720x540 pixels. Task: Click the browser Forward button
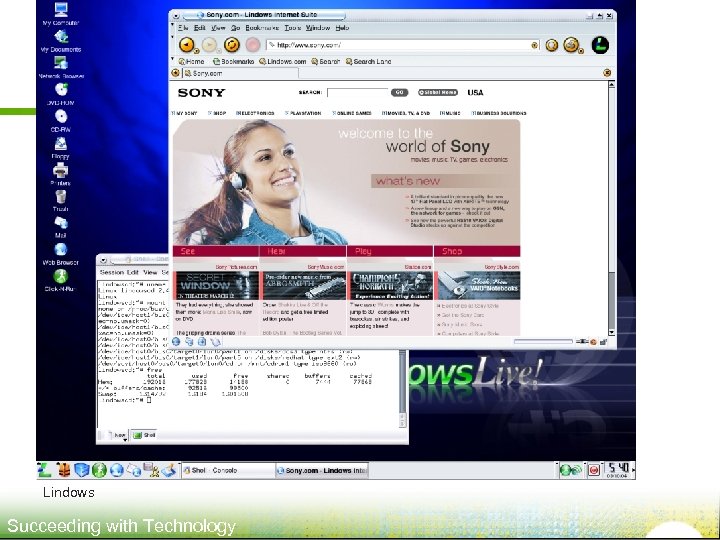pos(209,45)
